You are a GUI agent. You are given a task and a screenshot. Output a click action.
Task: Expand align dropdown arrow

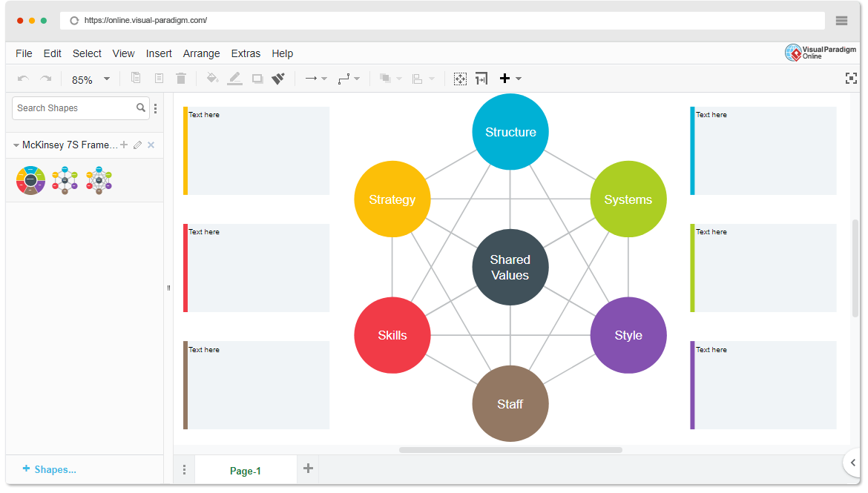point(432,79)
